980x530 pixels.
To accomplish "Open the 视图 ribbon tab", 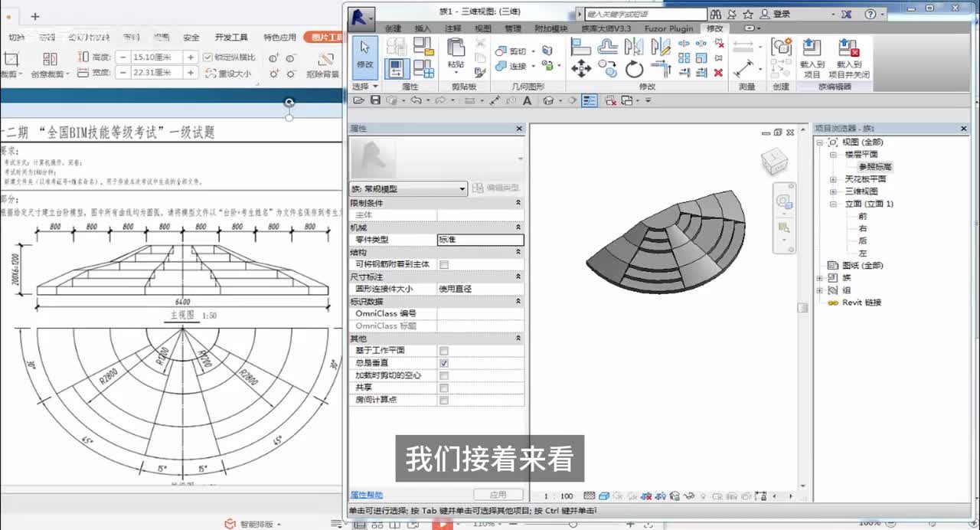I will [482, 28].
